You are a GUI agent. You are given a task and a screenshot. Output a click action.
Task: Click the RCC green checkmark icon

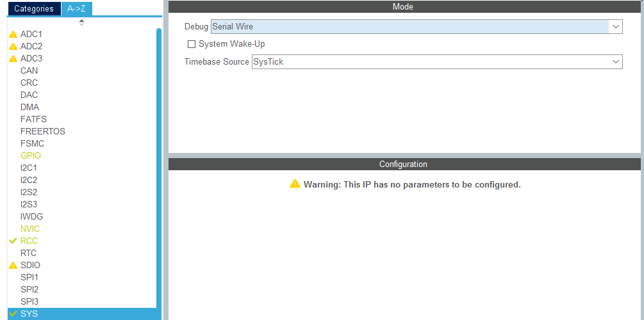[x=13, y=241]
